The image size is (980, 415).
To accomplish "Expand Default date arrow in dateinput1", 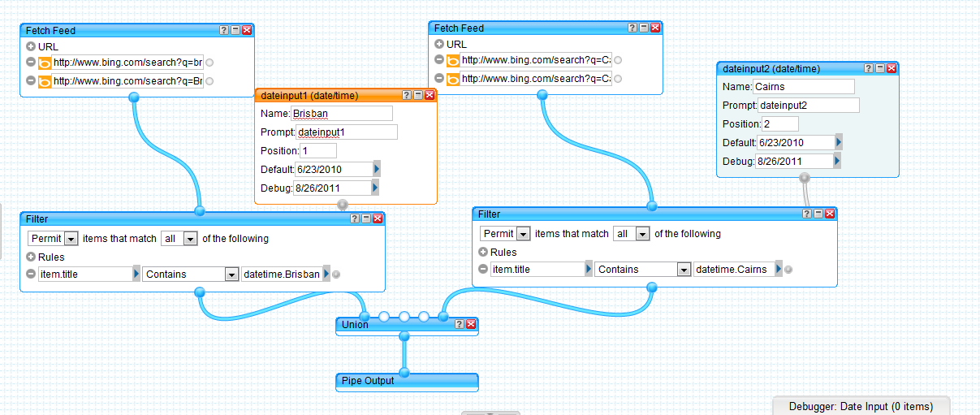I will pos(377,169).
